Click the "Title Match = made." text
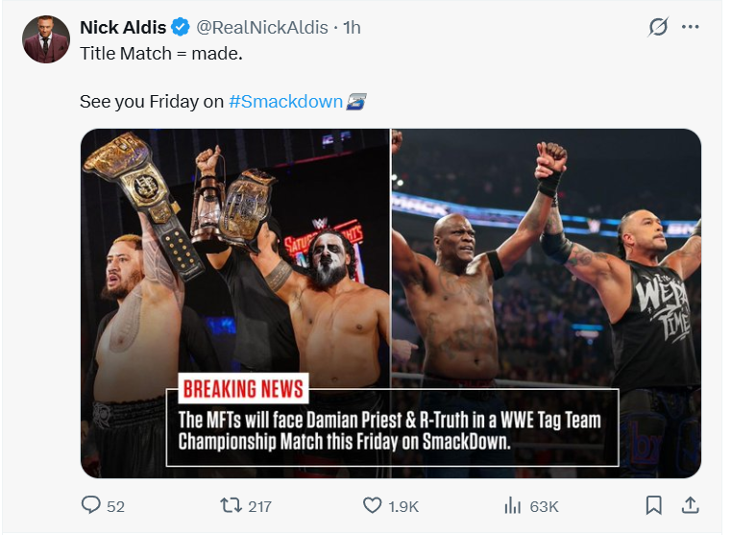756x535 pixels. pyautogui.click(x=160, y=54)
